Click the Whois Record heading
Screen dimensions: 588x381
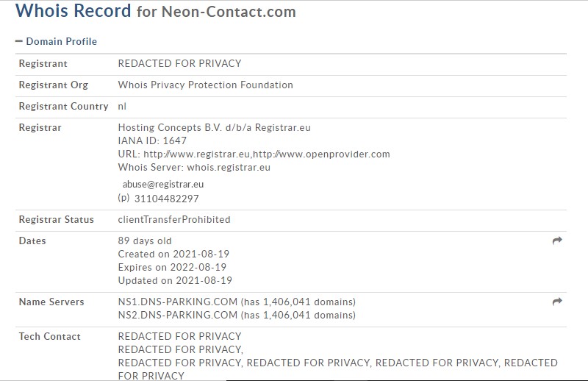[73, 11]
